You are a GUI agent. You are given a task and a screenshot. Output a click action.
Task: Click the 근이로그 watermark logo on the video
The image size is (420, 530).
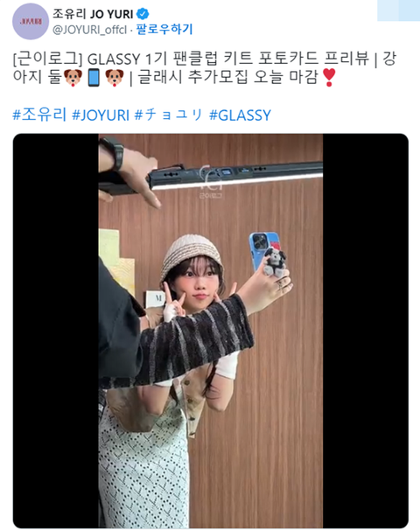[210, 182]
